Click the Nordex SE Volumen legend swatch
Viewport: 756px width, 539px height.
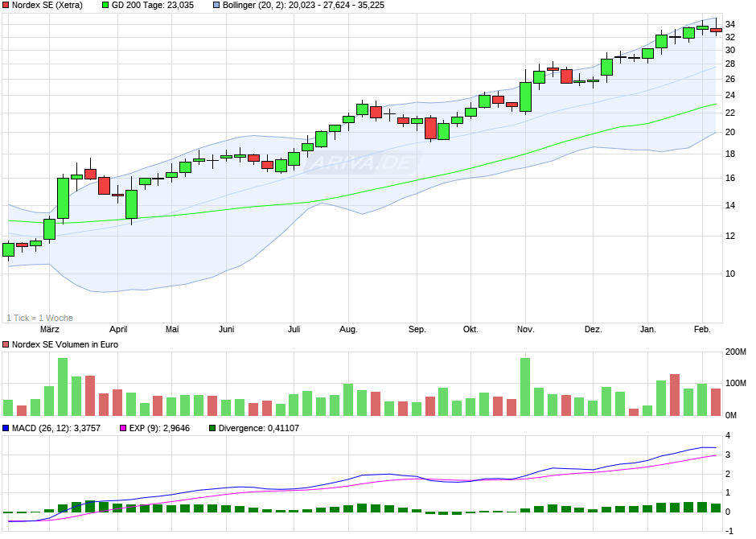coord(6,344)
